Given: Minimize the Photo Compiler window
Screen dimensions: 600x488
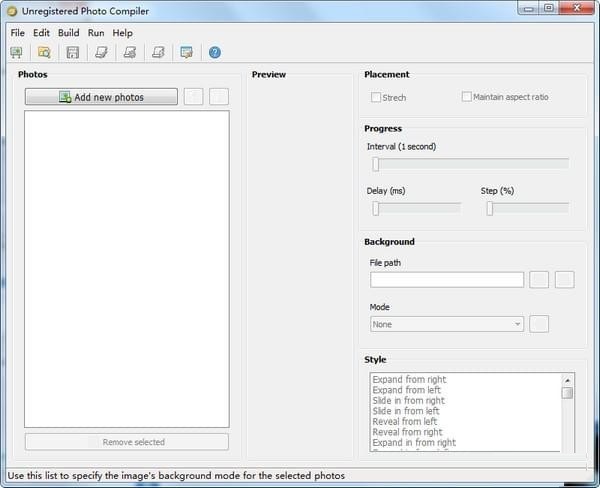Looking at the screenshot, I should tap(528, 8).
